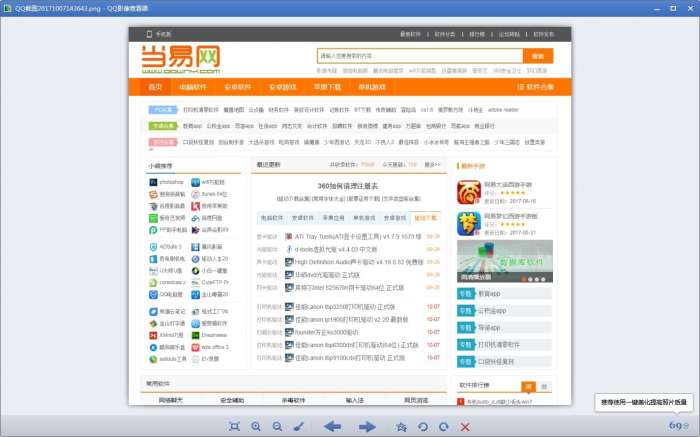Click the QQ image viewer title bar icon

pos(7,8)
